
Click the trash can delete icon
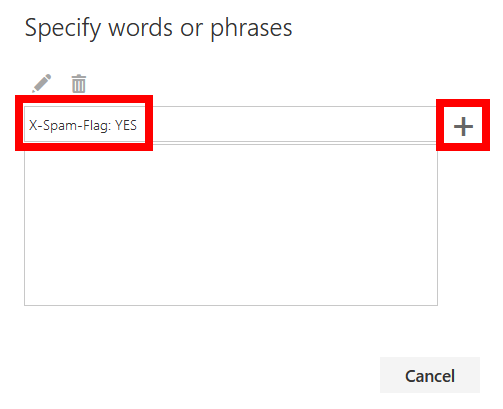click(79, 83)
